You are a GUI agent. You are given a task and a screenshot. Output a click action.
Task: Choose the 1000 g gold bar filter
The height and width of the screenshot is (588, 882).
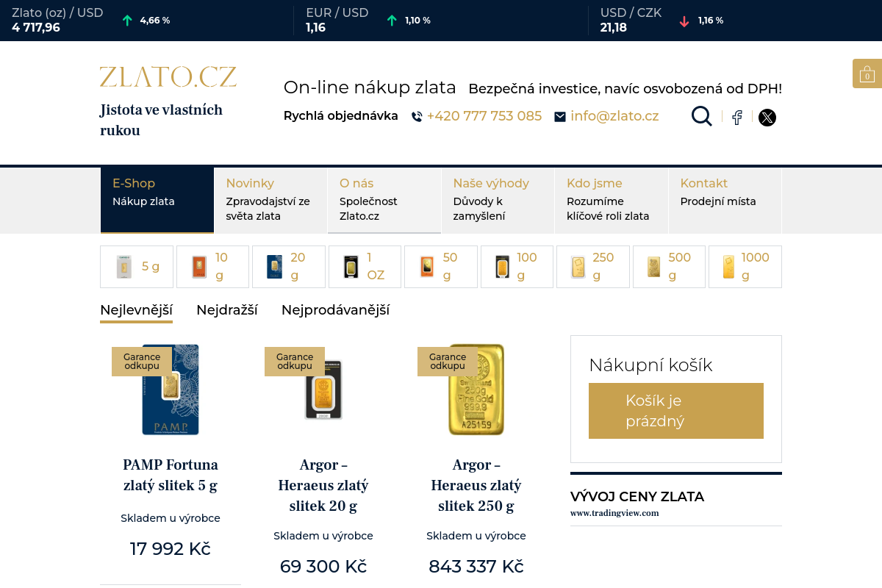coord(745,267)
